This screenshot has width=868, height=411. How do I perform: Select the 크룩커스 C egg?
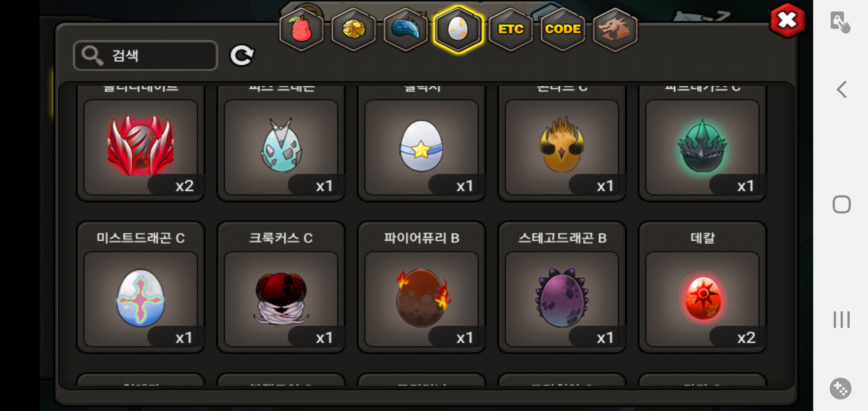point(281,287)
